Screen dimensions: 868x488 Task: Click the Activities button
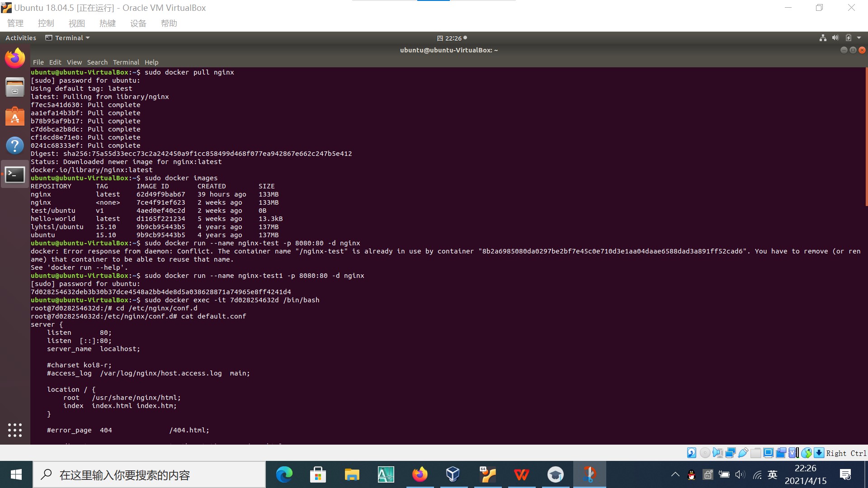(21, 38)
